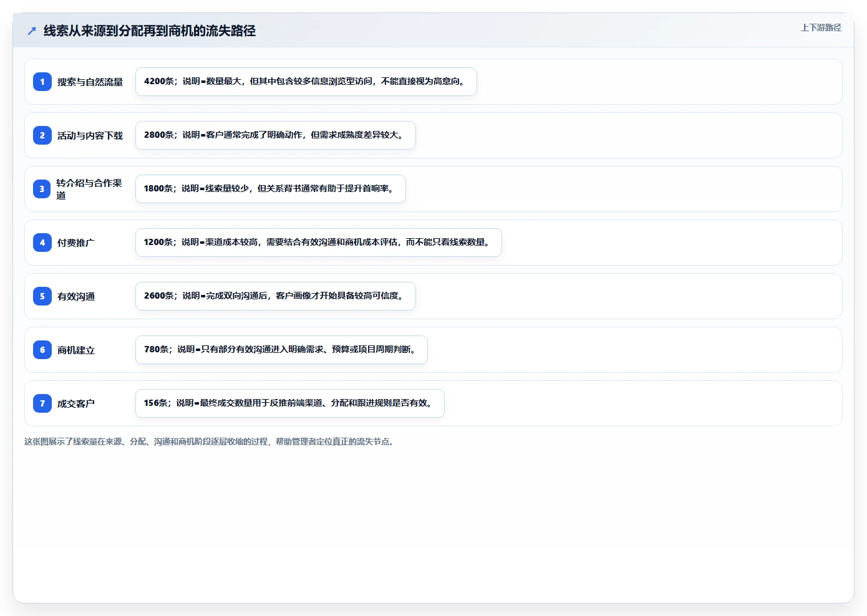This screenshot has height=616, width=867.
Task: Open the 1800条 description box
Action: pos(271,189)
